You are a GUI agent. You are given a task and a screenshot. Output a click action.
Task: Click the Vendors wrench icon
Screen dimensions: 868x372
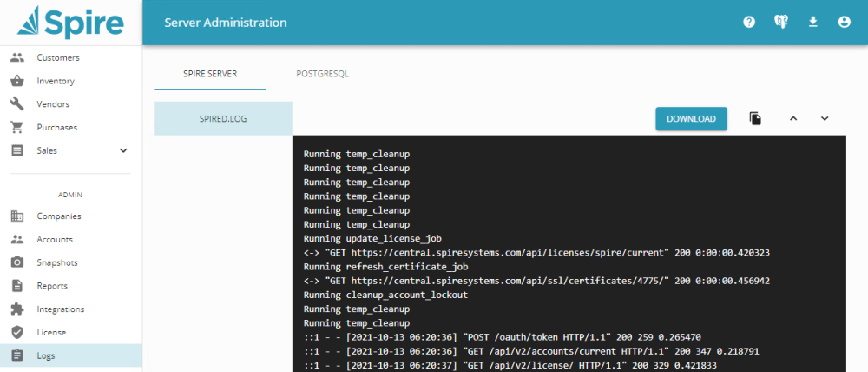tap(17, 104)
